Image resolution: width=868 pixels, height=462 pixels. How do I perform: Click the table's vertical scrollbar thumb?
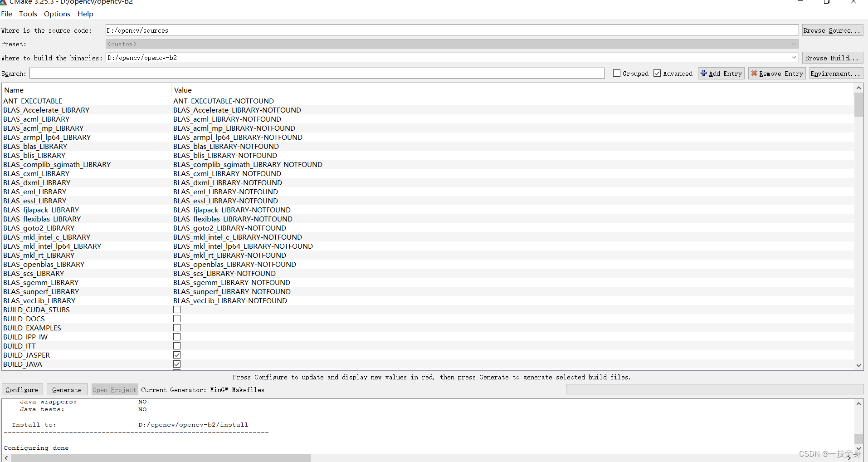pos(859,104)
